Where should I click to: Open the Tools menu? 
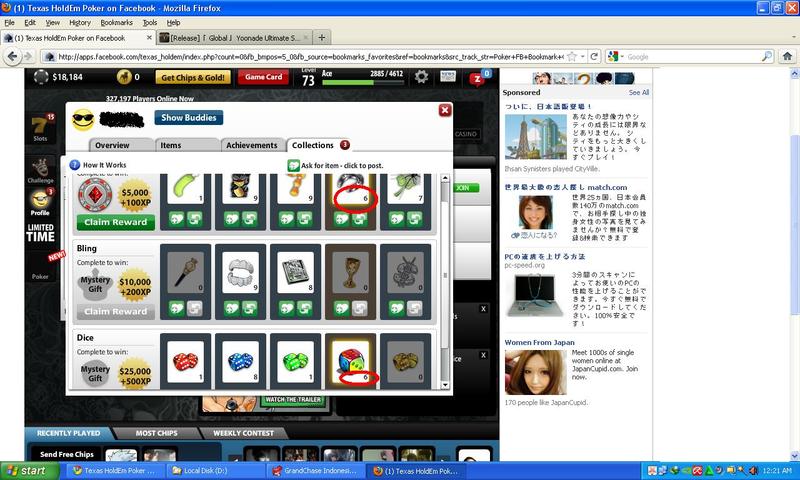click(149, 22)
